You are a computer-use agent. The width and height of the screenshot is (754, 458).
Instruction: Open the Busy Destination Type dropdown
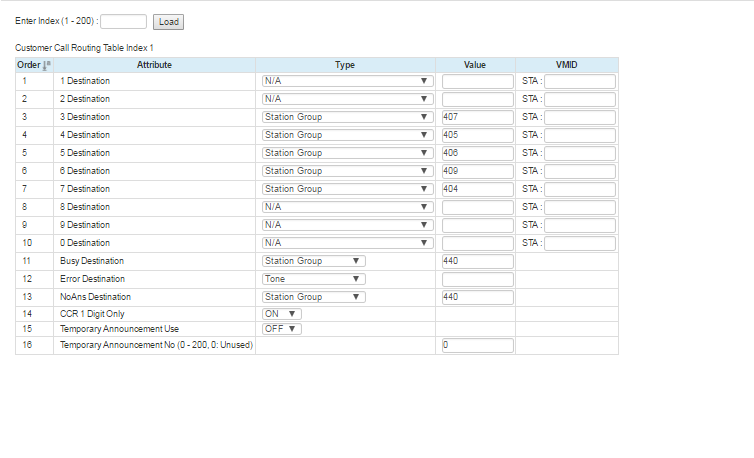coord(313,261)
